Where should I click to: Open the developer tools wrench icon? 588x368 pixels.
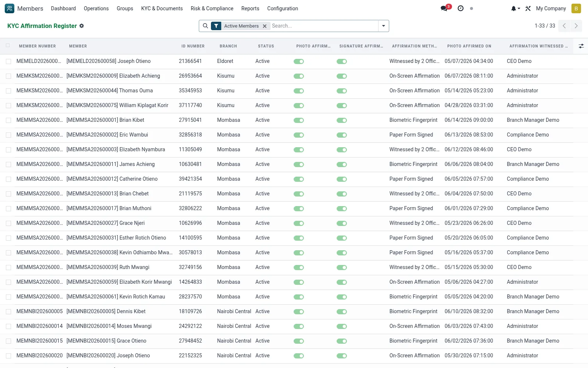[x=528, y=8]
